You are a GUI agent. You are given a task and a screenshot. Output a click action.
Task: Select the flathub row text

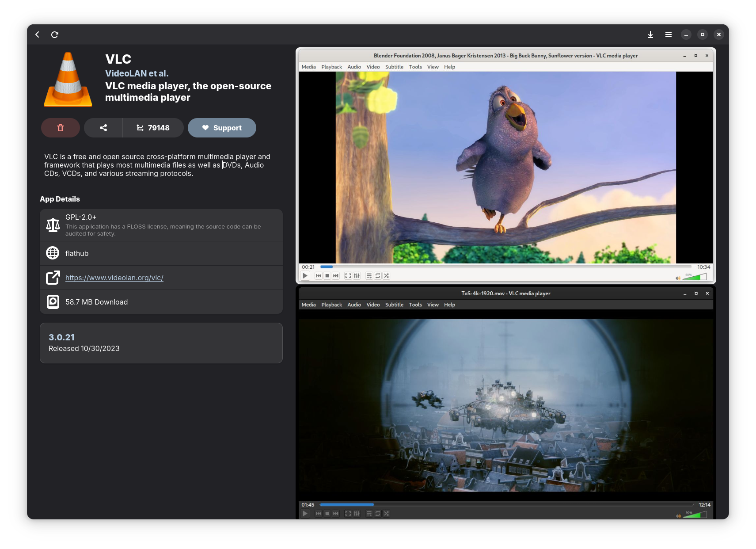tap(77, 253)
